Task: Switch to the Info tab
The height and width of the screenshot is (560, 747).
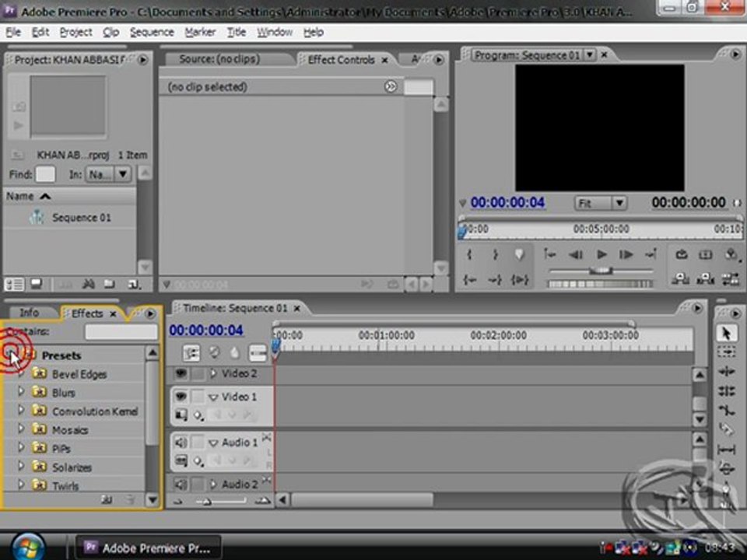Action: tap(29, 313)
